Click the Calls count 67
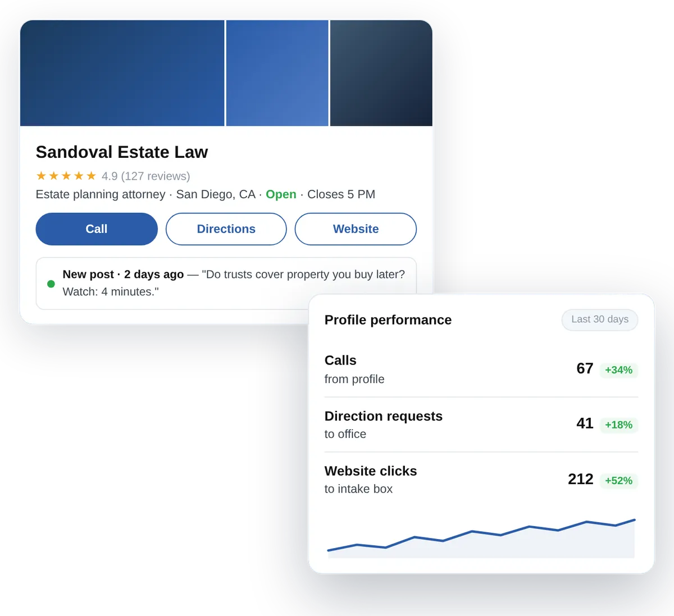Viewport: 674px width, 616px height. (x=585, y=368)
